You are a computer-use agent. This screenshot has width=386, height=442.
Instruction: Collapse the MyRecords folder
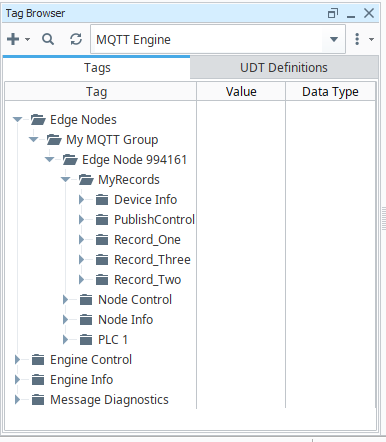pos(65,179)
